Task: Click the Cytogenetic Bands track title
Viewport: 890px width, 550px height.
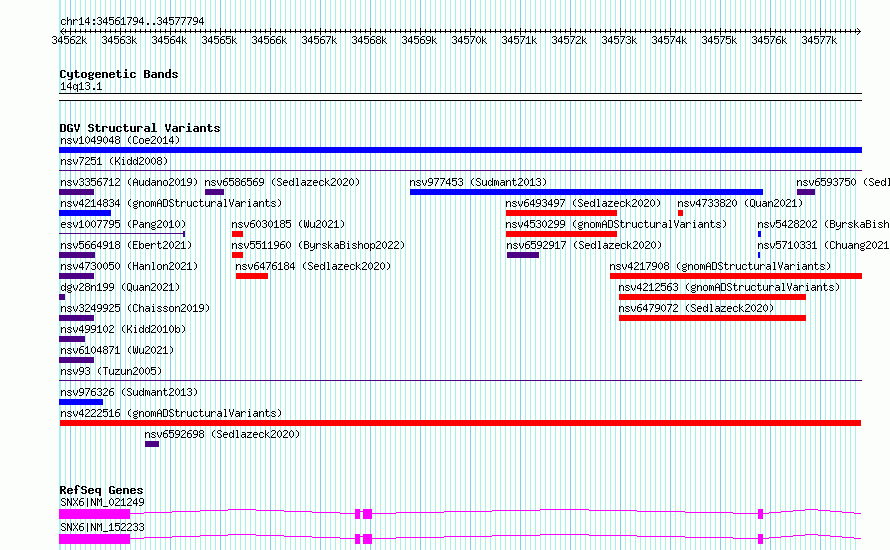Action: (x=119, y=74)
